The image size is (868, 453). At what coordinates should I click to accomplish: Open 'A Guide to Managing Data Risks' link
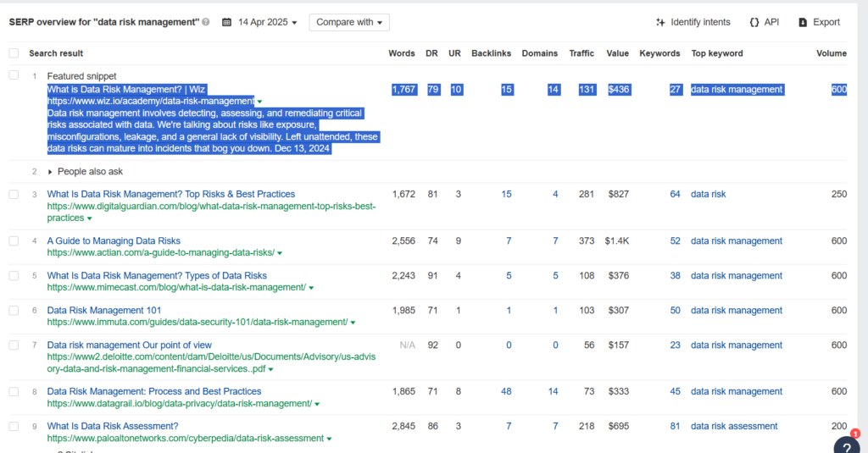tap(114, 240)
